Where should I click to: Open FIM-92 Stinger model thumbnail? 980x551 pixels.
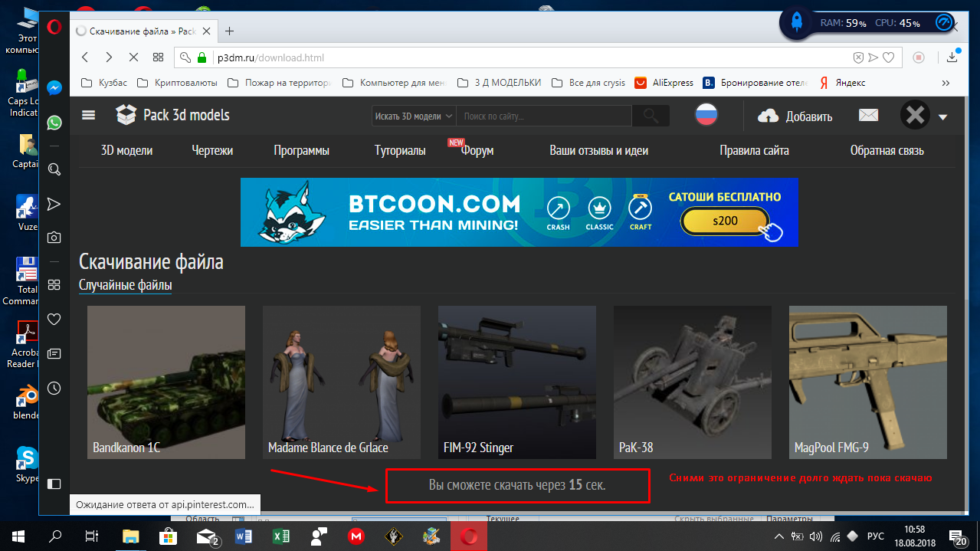tap(517, 382)
